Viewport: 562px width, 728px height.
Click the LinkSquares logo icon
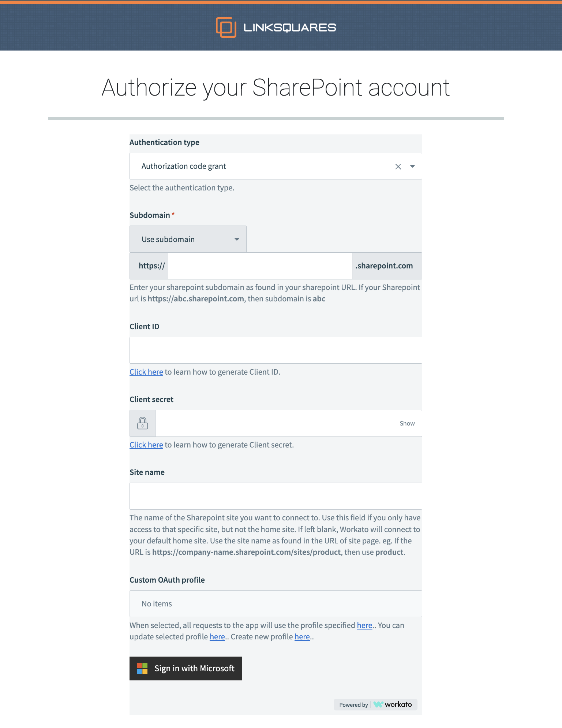pos(226,27)
